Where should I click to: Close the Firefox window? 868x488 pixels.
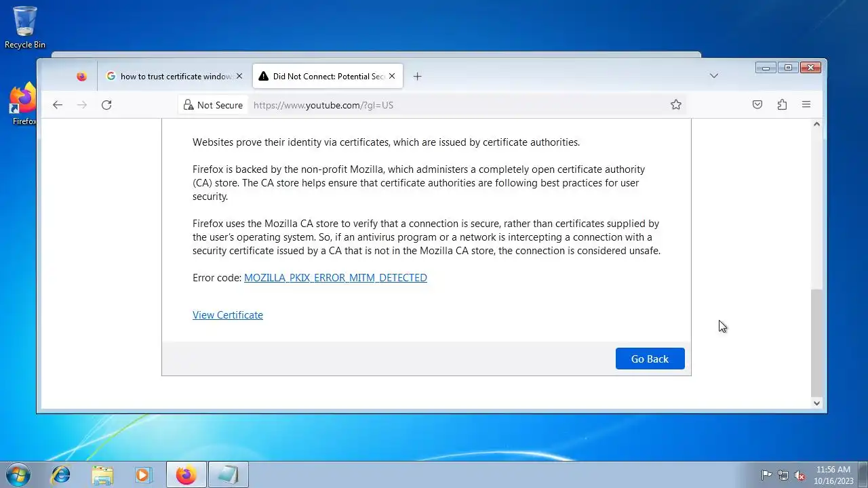pos(811,67)
